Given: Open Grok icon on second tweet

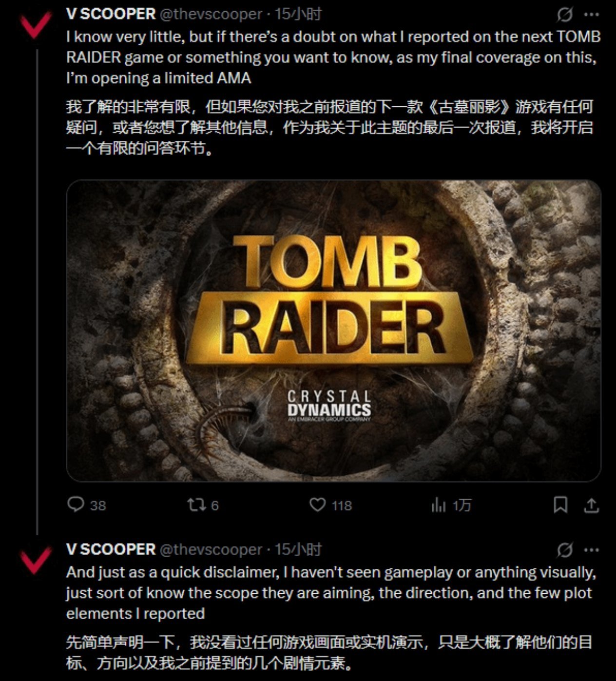Looking at the screenshot, I should click(564, 550).
